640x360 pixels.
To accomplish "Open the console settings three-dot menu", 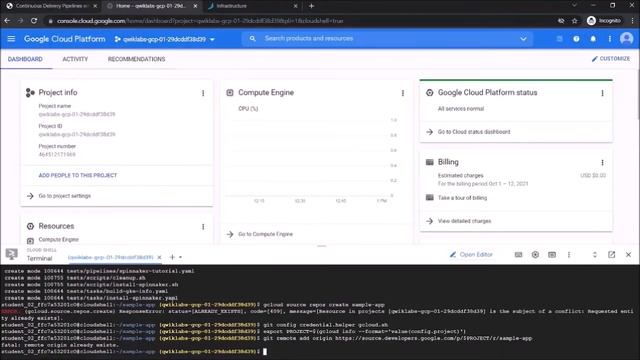I will [610, 39].
